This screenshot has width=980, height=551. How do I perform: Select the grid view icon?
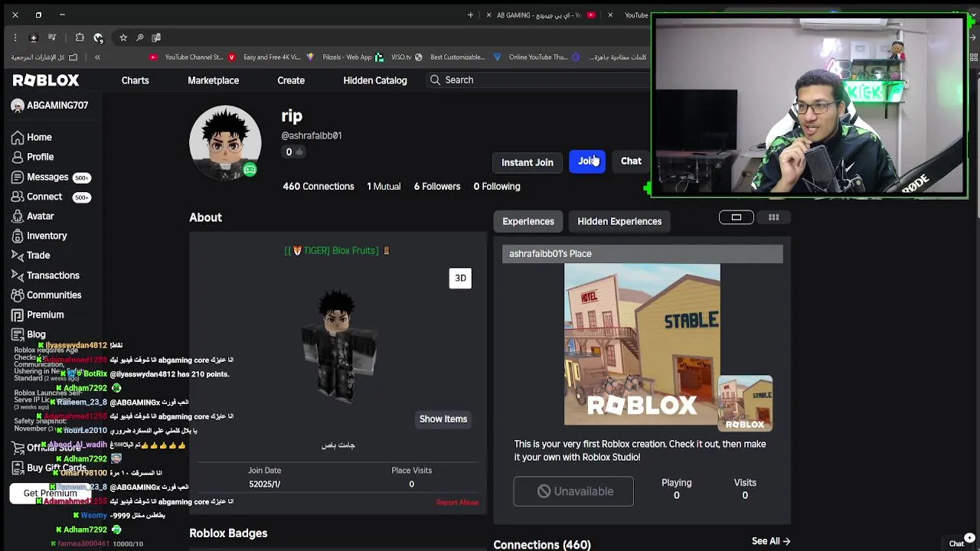point(773,217)
